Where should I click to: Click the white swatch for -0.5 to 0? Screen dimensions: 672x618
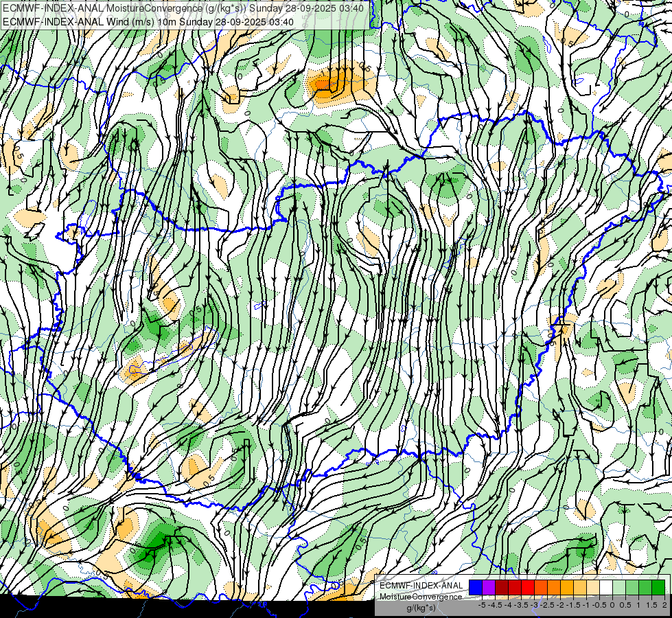click(x=606, y=588)
